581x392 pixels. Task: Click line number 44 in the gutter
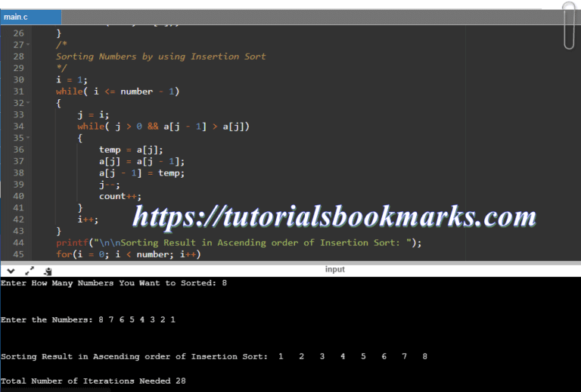coord(18,243)
